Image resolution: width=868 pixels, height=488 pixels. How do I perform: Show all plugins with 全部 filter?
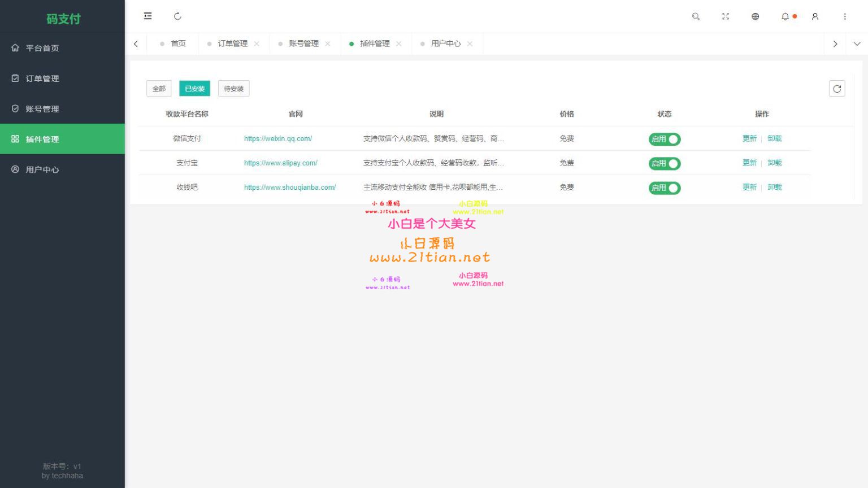(x=159, y=89)
